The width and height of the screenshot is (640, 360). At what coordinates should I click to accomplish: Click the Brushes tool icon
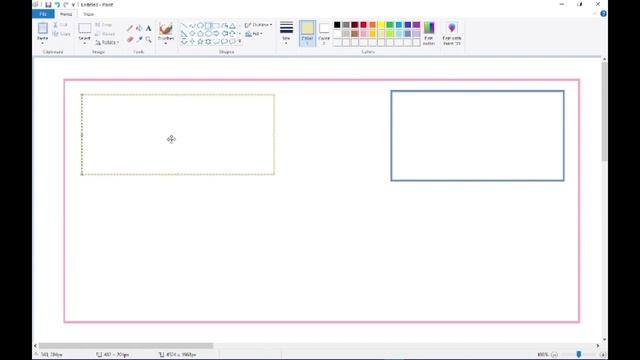166,29
